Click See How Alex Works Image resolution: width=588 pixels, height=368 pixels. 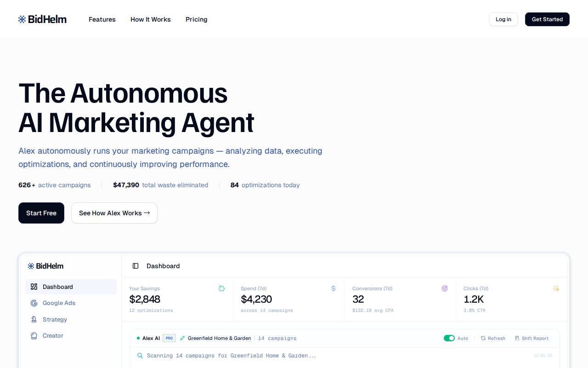(x=114, y=213)
